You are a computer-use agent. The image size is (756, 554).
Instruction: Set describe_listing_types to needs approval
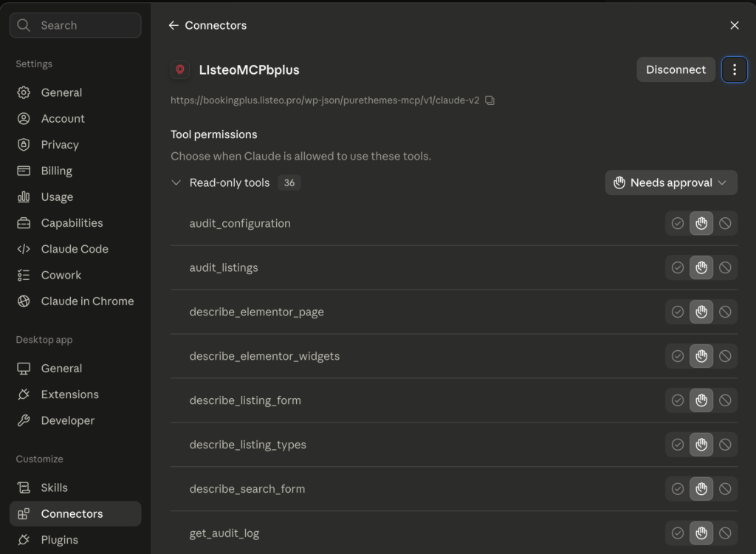[x=701, y=445]
